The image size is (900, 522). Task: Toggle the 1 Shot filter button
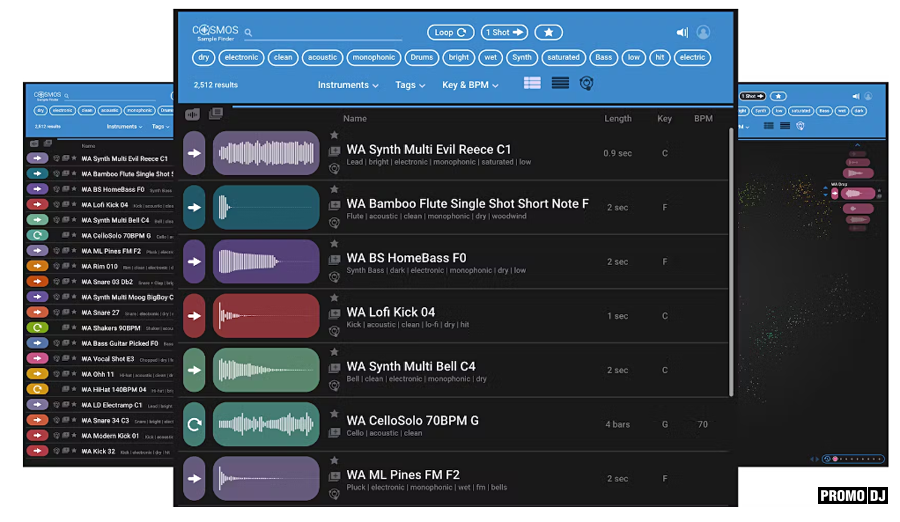[504, 33]
